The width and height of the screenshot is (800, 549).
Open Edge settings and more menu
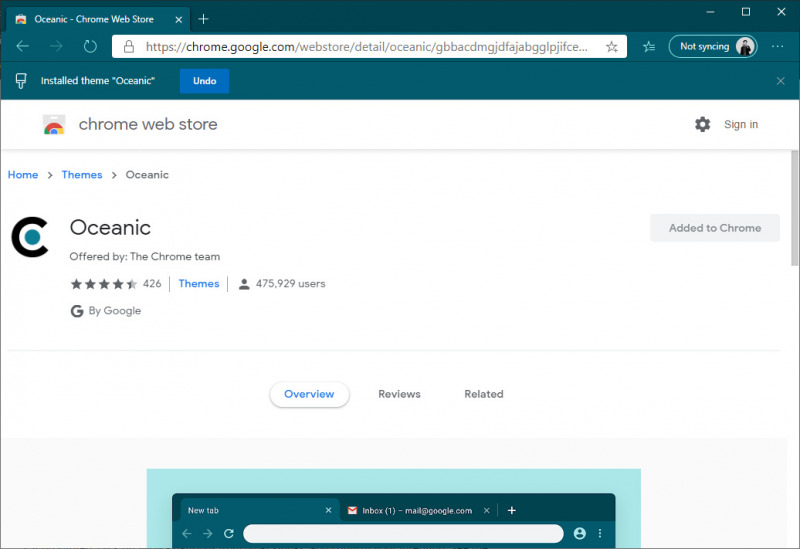[778, 46]
